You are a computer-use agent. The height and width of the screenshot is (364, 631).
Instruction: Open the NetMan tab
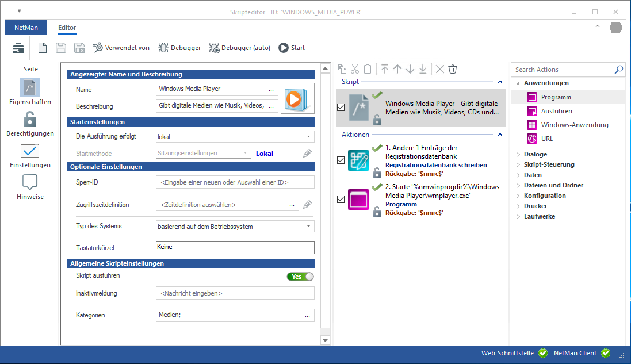tap(25, 28)
